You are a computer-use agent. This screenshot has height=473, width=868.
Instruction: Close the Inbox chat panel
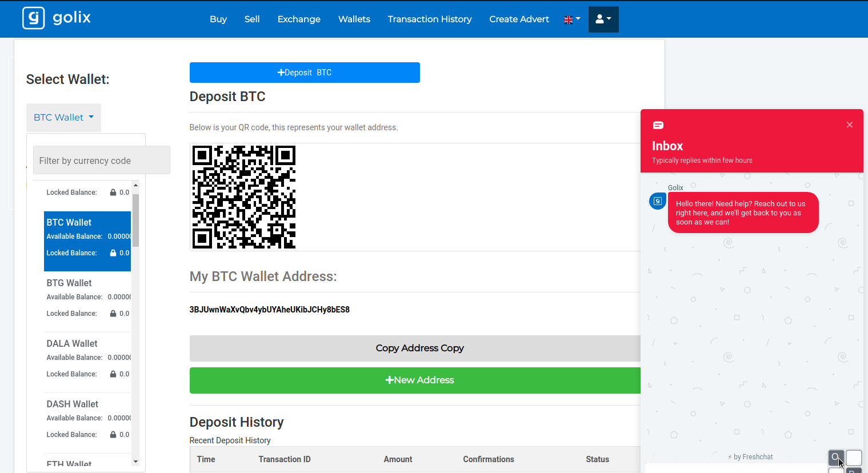click(x=850, y=125)
